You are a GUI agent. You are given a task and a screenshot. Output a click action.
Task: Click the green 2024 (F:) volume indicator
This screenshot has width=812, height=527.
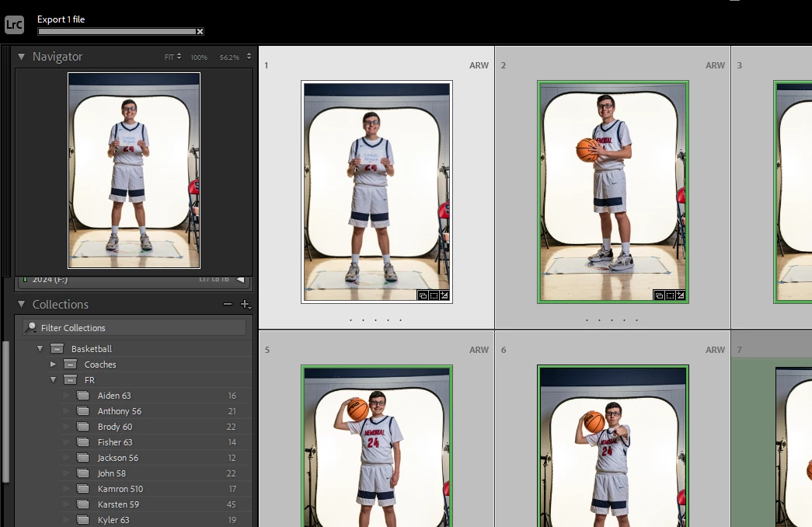25,279
